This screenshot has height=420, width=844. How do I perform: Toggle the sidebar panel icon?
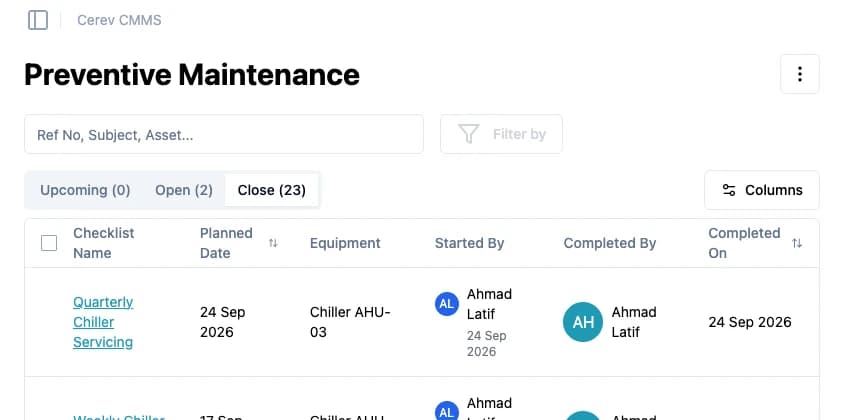38,20
